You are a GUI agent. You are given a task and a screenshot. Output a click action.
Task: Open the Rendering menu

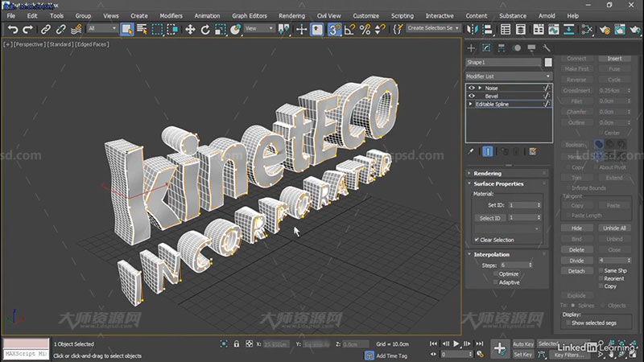click(291, 15)
